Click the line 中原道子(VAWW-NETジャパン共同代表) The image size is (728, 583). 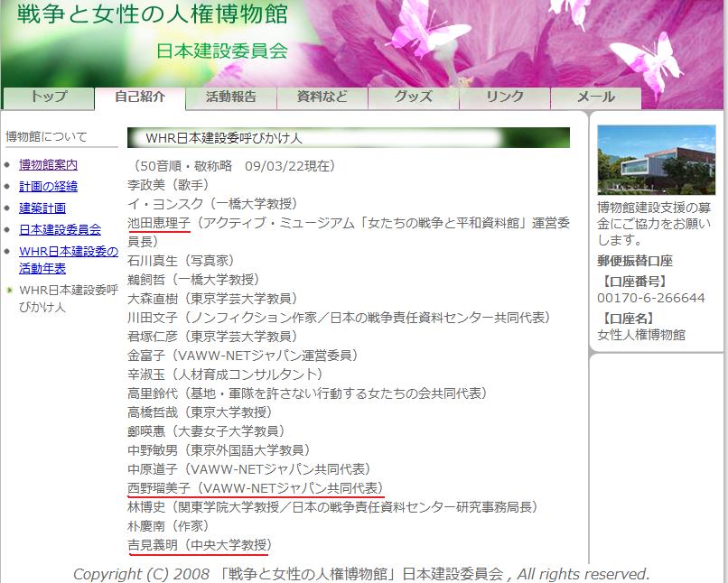[249, 469]
